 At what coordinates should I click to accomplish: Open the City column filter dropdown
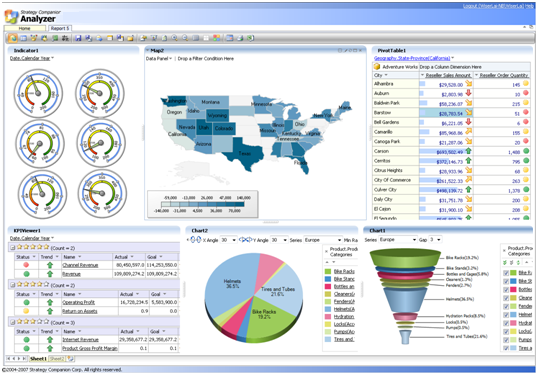(386, 75)
